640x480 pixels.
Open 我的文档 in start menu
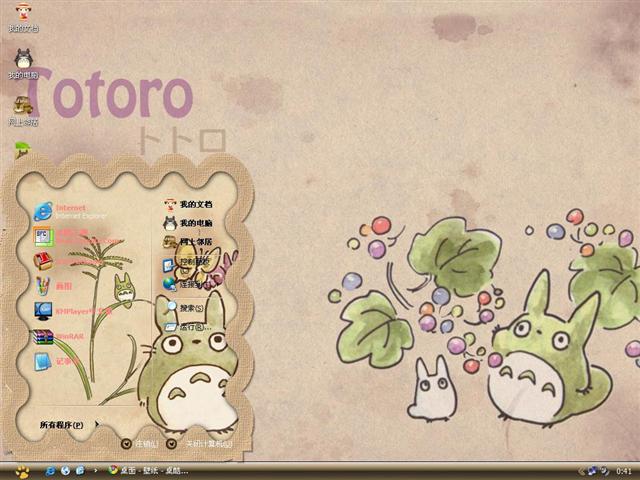[x=188, y=204]
